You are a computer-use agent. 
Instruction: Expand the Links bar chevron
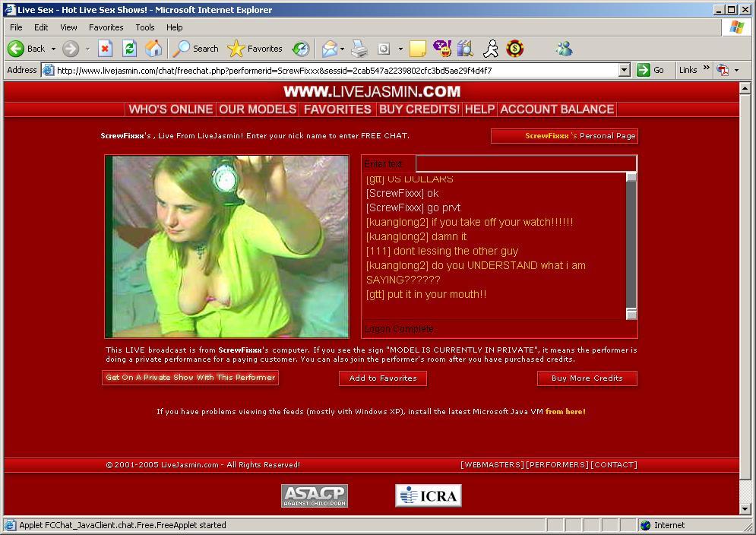707,68
